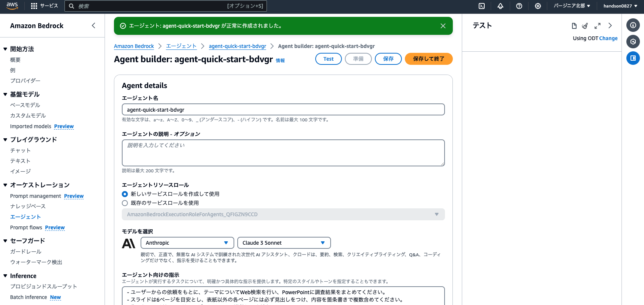
Task: Open the info circle icon on right rail
Action: [633, 25]
